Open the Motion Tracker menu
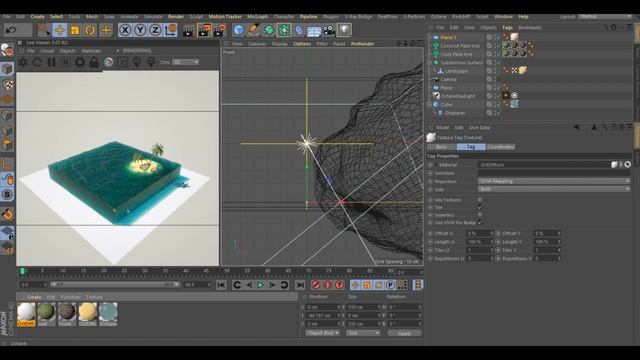 (225, 17)
